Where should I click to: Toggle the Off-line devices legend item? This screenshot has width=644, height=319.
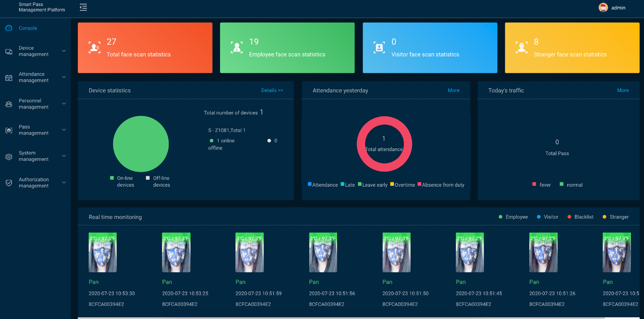coord(158,181)
